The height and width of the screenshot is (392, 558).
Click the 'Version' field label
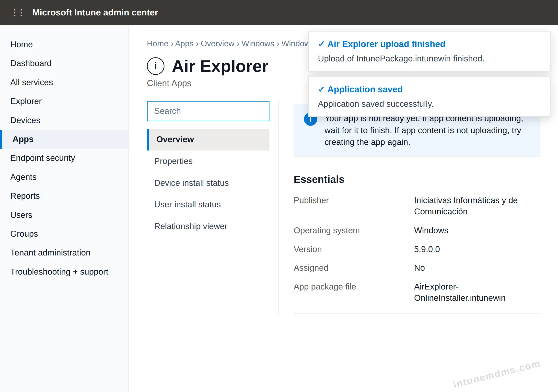[308, 249]
